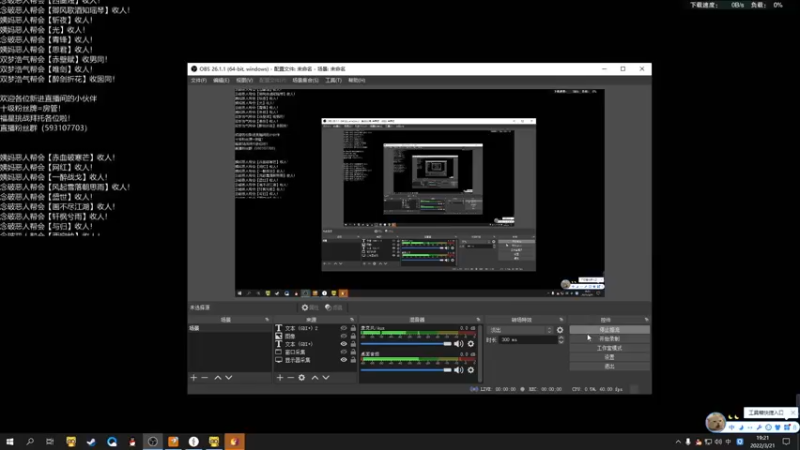Mute the desktop audio speaker icon
Screen dimensions: 800x450
tap(459, 370)
